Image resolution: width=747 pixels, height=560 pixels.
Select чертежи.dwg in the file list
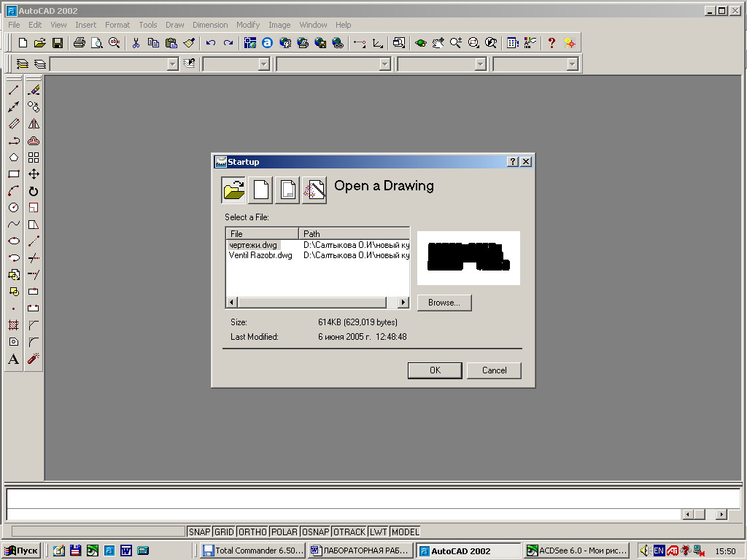(253, 245)
